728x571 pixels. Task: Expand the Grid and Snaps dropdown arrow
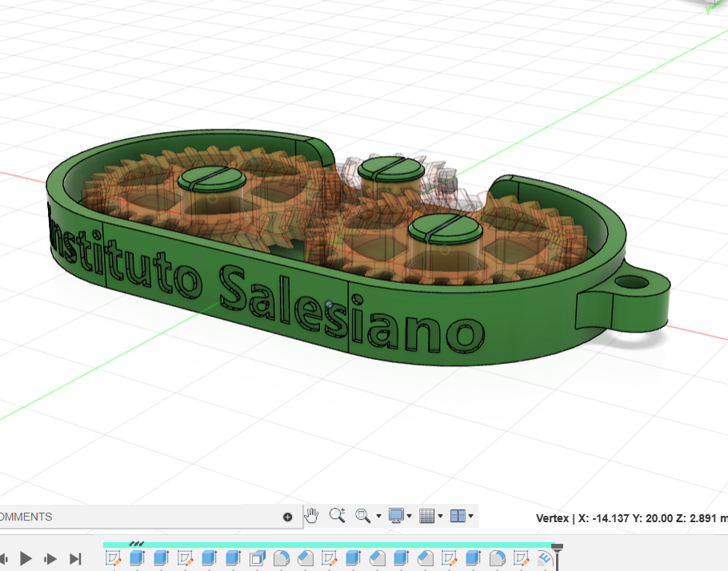click(440, 517)
